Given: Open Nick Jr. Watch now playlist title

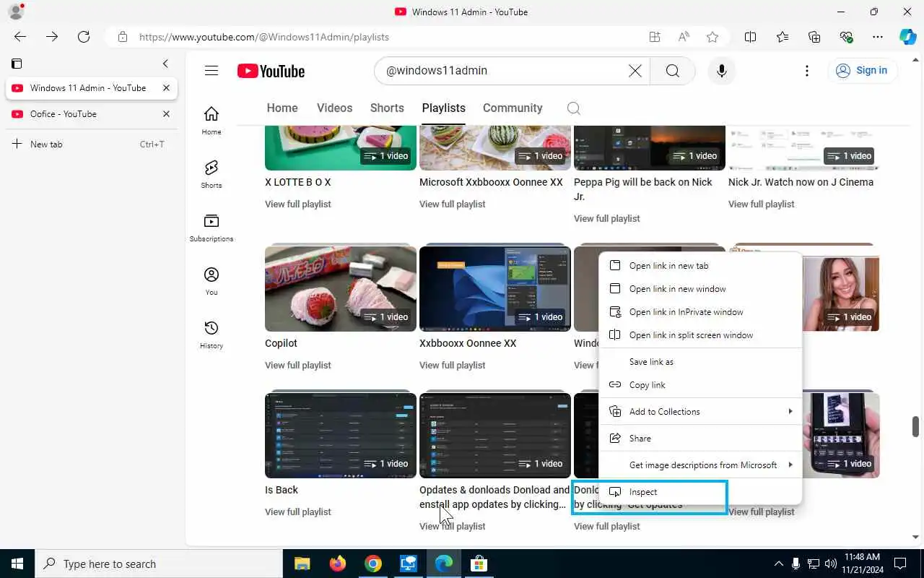Looking at the screenshot, I should [801, 182].
